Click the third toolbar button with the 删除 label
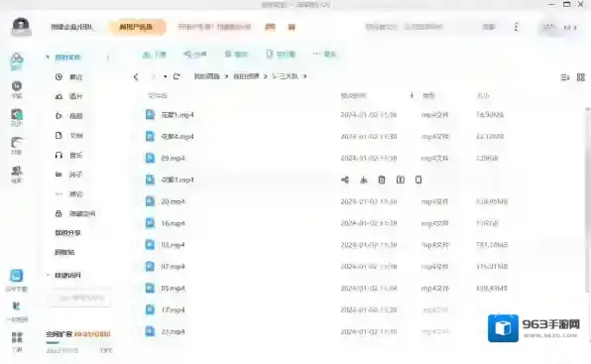Screen dimensions: 591x364 236,55
